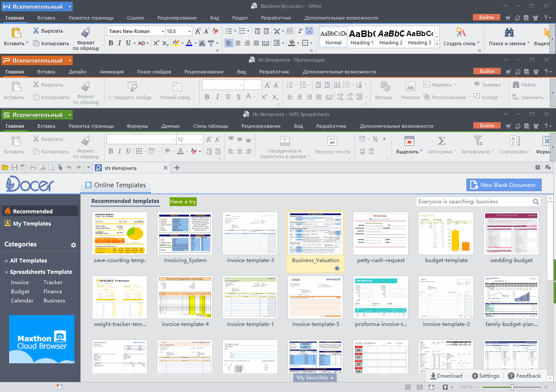Open Writer's Times New Roman font dropdown
This screenshot has width=556, height=392.
[163, 31]
